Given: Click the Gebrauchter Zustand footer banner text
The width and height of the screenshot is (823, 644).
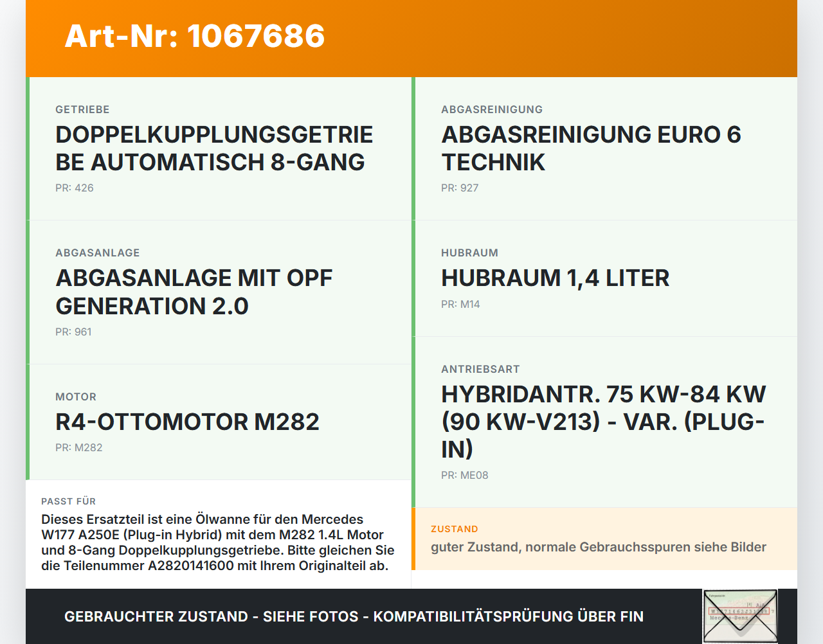Looking at the screenshot, I should (x=354, y=617).
